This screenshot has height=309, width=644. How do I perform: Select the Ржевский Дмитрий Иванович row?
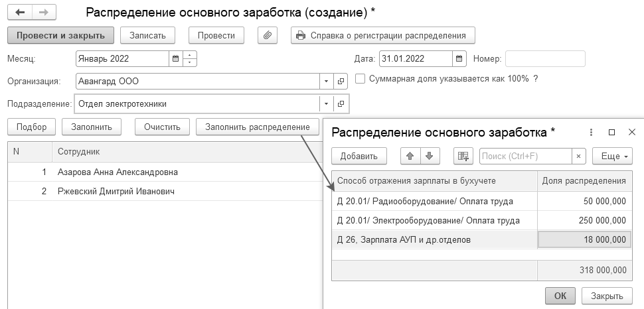(116, 192)
